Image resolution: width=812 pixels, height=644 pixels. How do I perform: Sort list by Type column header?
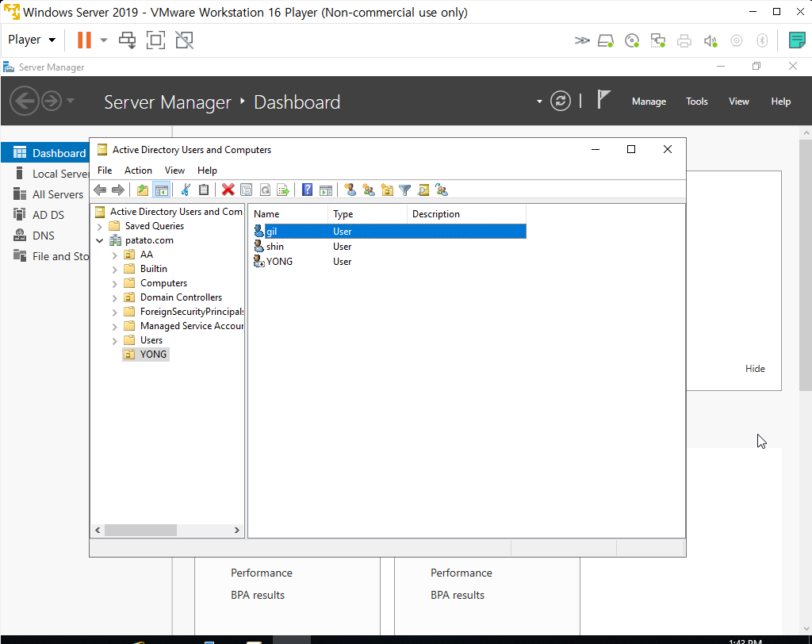point(367,214)
